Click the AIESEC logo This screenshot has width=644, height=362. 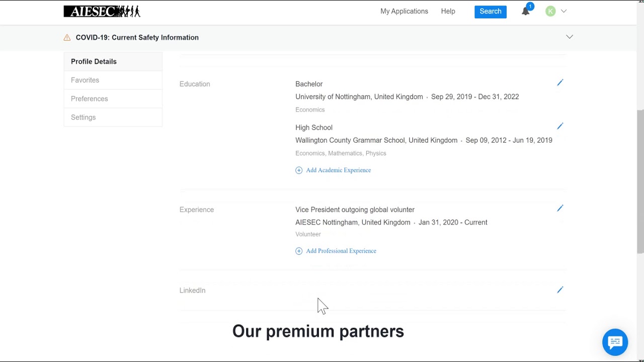(102, 11)
